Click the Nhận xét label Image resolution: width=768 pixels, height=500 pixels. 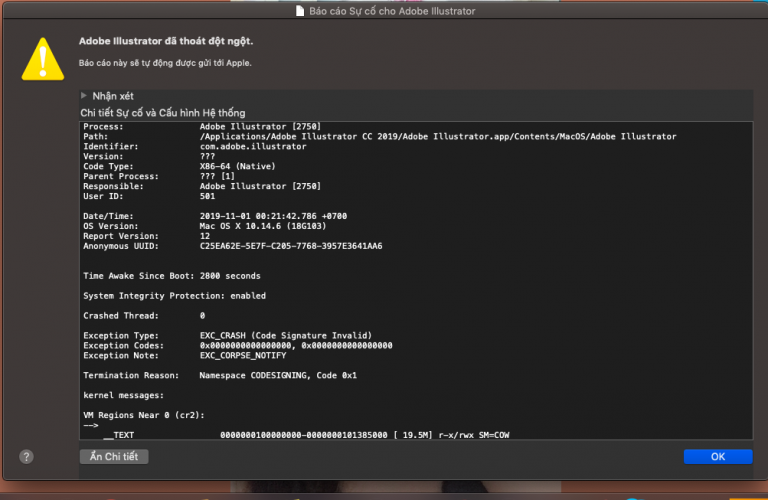(x=113, y=96)
